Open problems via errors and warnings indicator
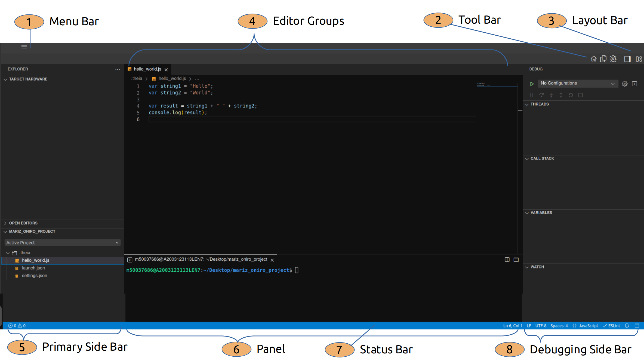 coord(17,326)
